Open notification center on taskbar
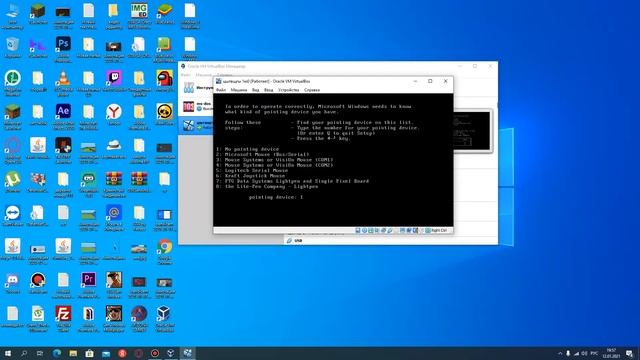Image resolution: width=640 pixels, height=360 pixels. 630,353
